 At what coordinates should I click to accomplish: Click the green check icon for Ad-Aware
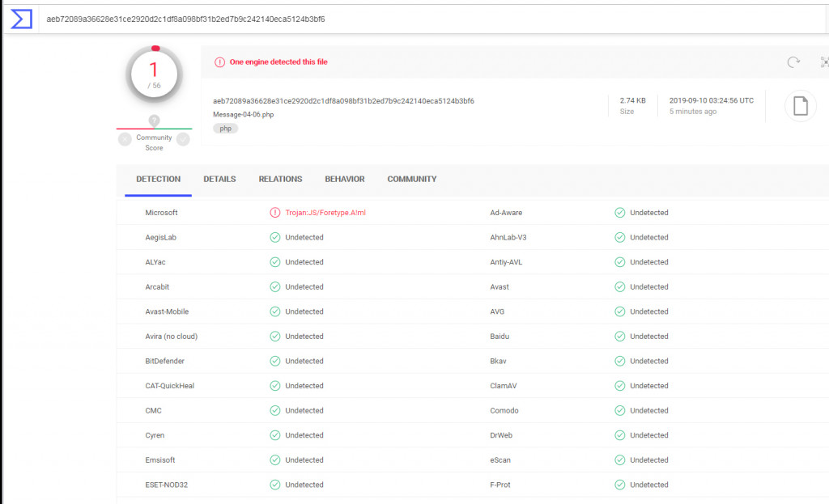point(619,213)
